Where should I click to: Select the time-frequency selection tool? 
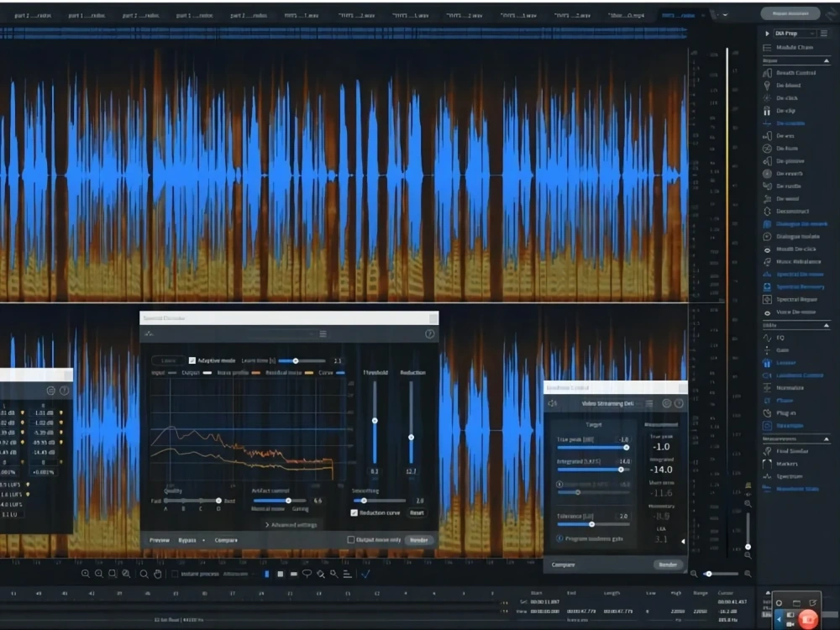pyautogui.click(x=281, y=575)
